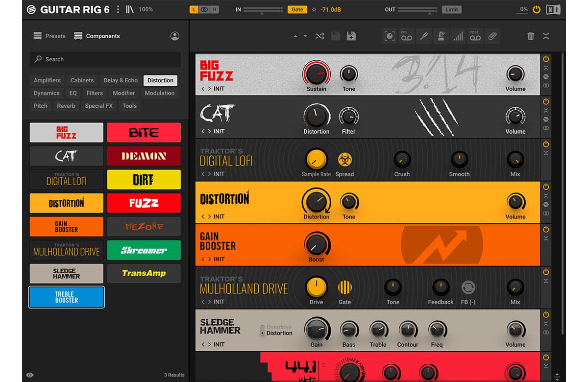Click the hexagon icon on the orange Distortion module
Image resolution: width=588 pixels, height=382 pixels.
click(546, 205)
